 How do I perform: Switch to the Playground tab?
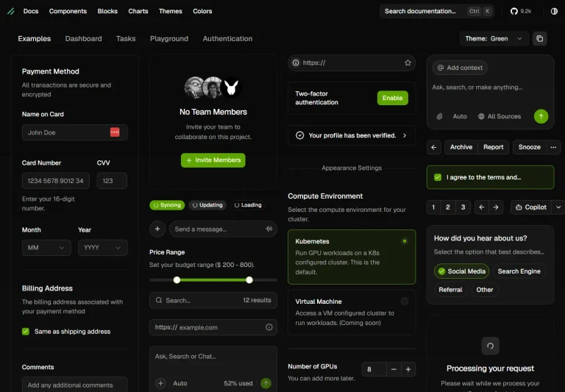click(x=169, y=38)
